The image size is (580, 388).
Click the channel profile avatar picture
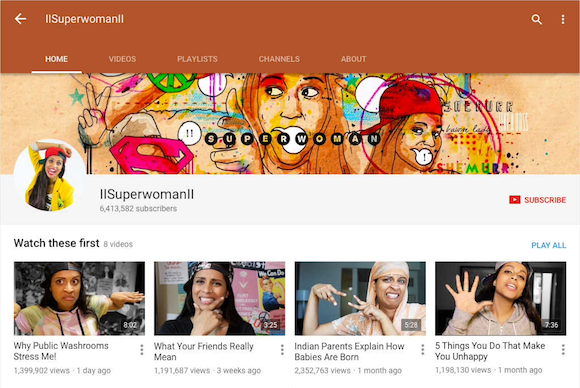50,176
